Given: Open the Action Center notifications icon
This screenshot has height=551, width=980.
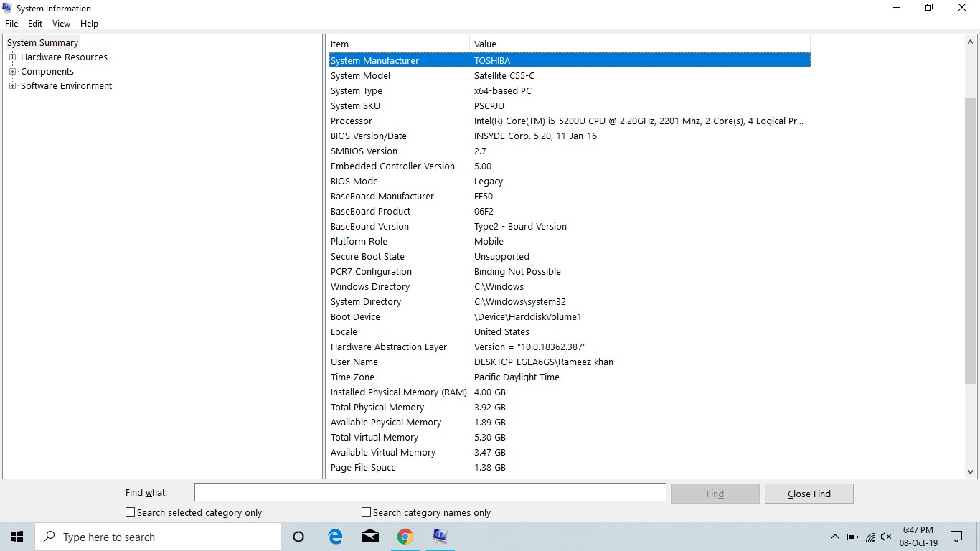Looking at the screenshot, I should click(x=956, y=537).
